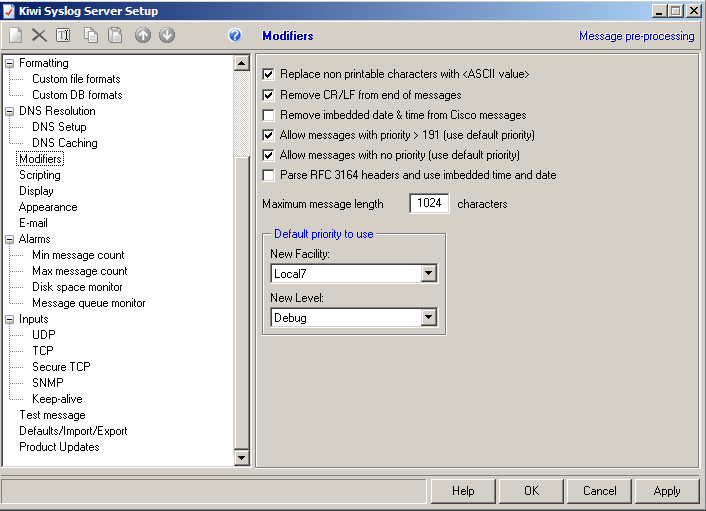Viewport: 706px width, 511px height.
Task: Select Min message count alarm
Action: pos(78,255)
